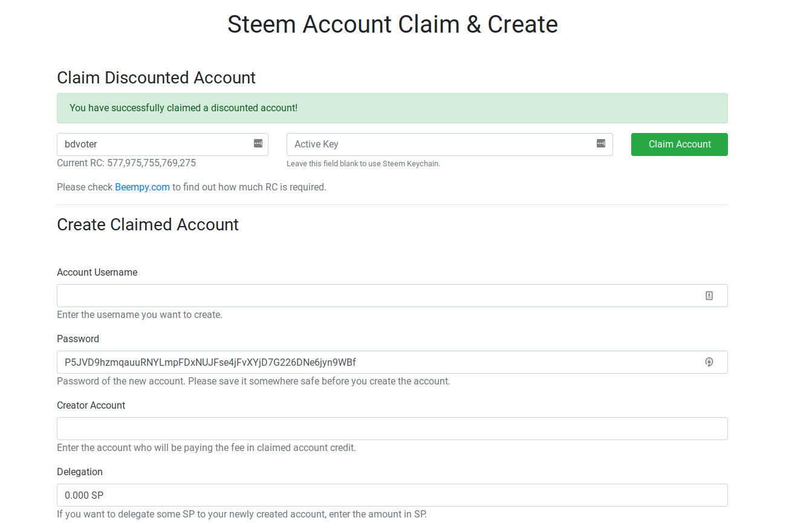Viewport: 786px width, 532px height.
Task: Click the key manager icon in Active Key field
Action: pyautogui.click(x=601, y=144)
